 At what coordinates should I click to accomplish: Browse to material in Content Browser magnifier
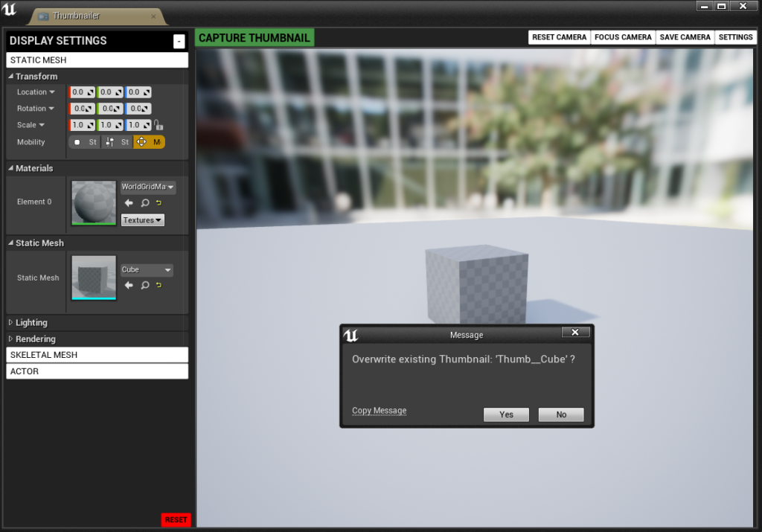pos(144,203)
